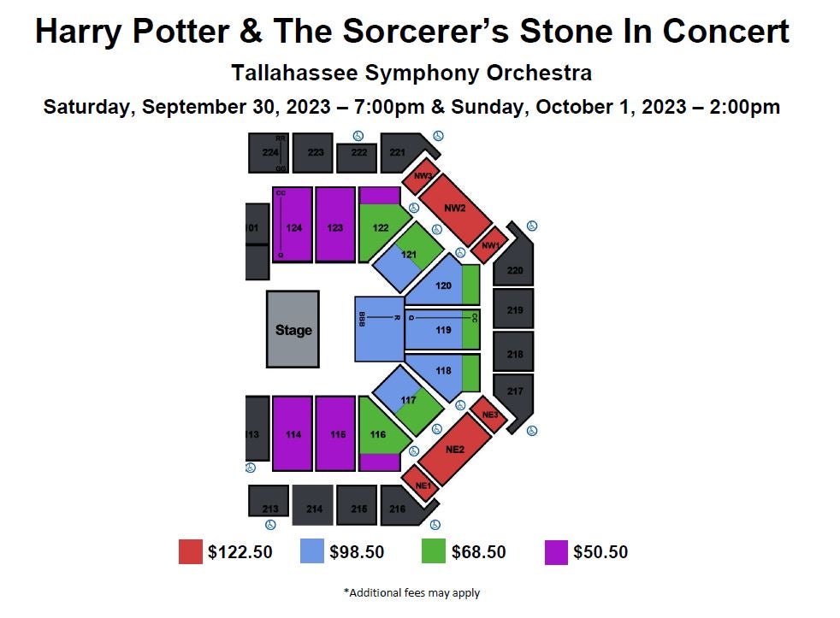Click the wheelchair icon below section 217
This screenshot has width=840, height=618.
(x=531, y=431)
